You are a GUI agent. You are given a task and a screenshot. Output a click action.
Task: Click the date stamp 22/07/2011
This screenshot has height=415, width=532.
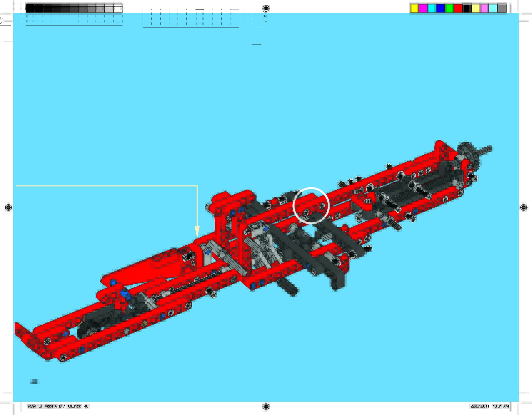click(x=480, y=406)
